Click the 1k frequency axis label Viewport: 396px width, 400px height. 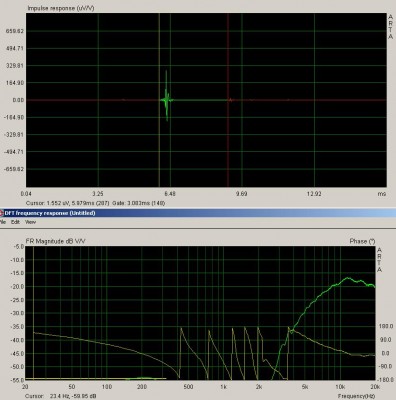pyautogui.click(x=223, y=387)
